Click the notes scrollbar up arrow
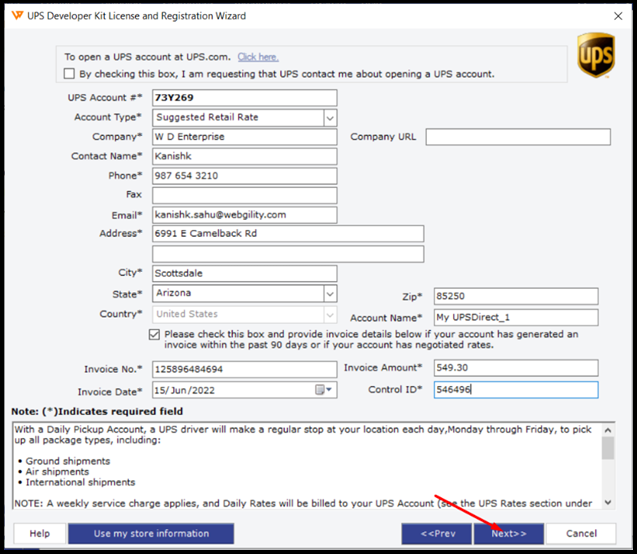The image size is (637, 554). click(608, 430)
